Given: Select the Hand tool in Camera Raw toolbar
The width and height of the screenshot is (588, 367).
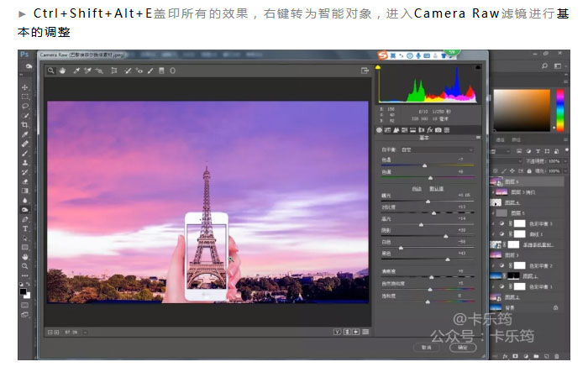Looking at the screenshot, I should point(62,71).
